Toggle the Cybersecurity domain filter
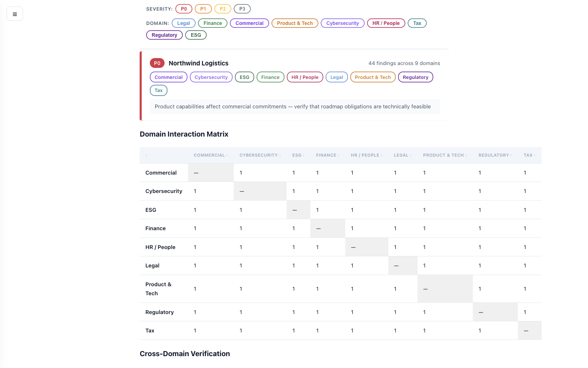The image size is (588, 368). [x=343, y=23]
